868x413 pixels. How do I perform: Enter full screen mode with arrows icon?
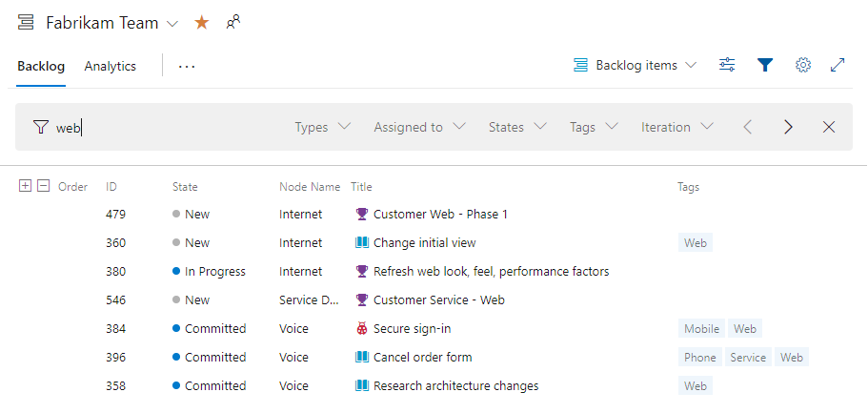(838, 65)
